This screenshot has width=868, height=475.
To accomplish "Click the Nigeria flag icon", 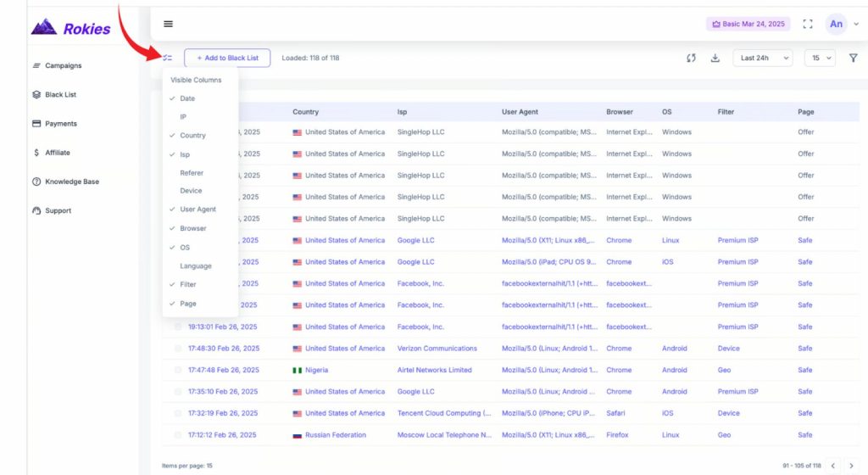I will click(x=298, y=371).
